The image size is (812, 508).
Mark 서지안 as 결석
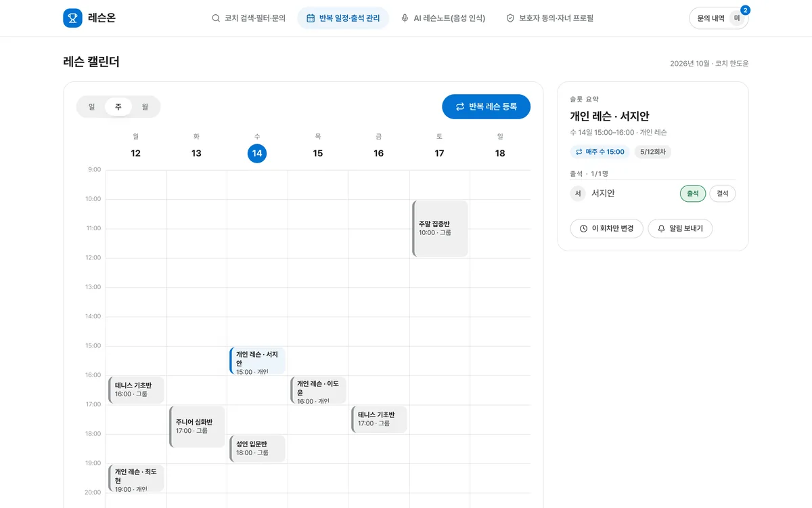[x=723, y=194]
